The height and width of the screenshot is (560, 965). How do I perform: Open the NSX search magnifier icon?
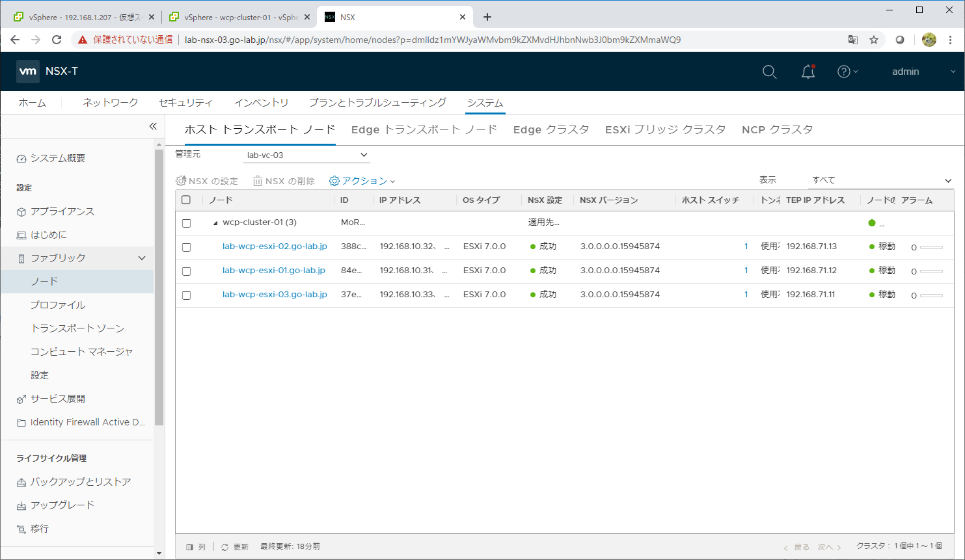coord(769,72)
